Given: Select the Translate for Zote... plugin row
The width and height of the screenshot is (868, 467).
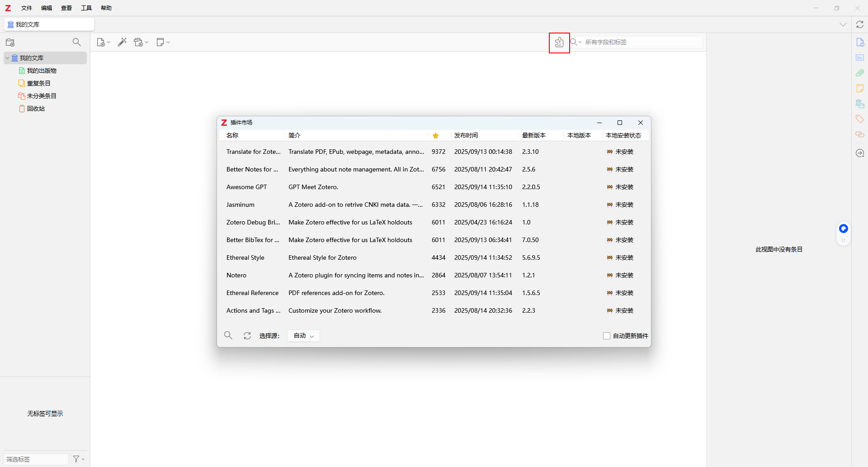Looking at the screenshot, I should click(x=434, y=152).
